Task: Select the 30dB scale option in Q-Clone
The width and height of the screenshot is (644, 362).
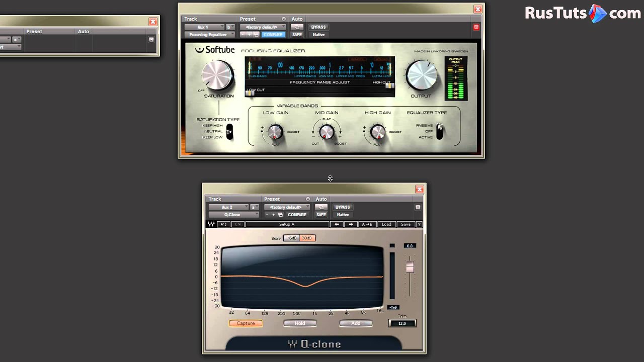Action: 307,238
